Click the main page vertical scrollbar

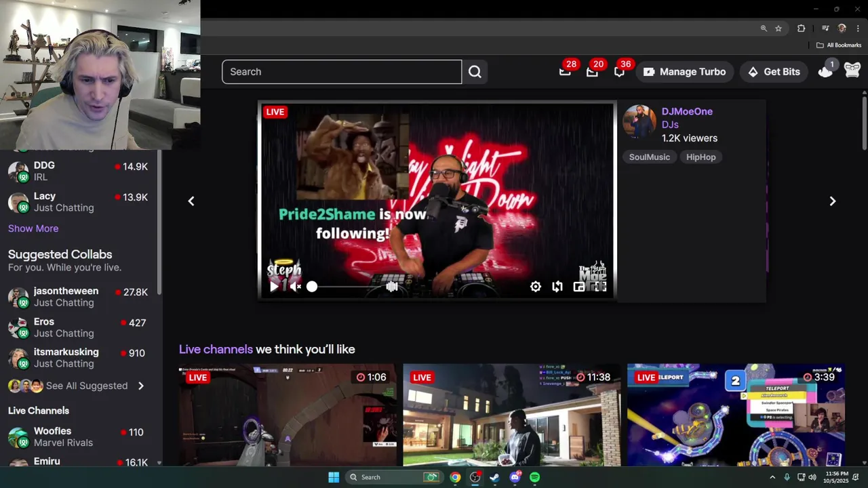click(864, 124)
